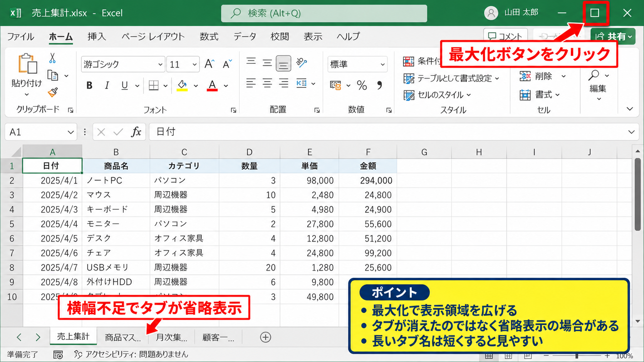Viewport: 644px width, 362px height.
Task: Open Format as Table (テーブルとして書式設定)
Action: click(x=451, y=78)
